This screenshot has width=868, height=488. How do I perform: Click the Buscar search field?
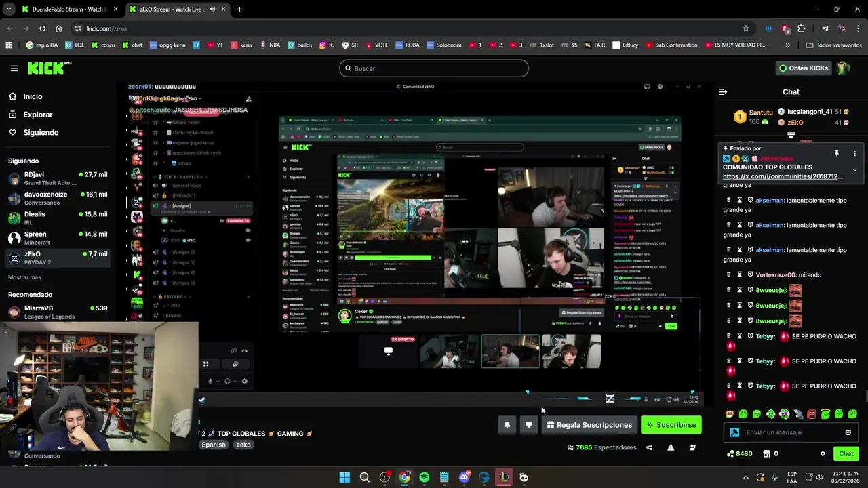434,68
